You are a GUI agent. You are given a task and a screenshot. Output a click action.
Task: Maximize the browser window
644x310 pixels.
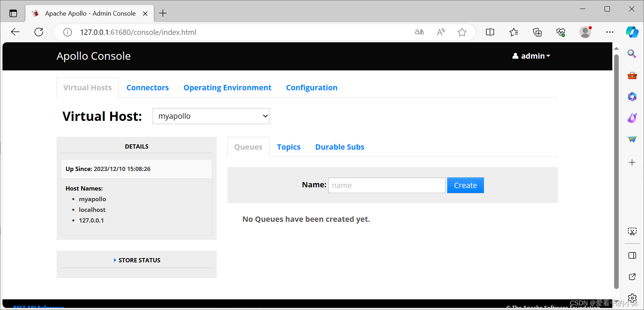point(607,9)
